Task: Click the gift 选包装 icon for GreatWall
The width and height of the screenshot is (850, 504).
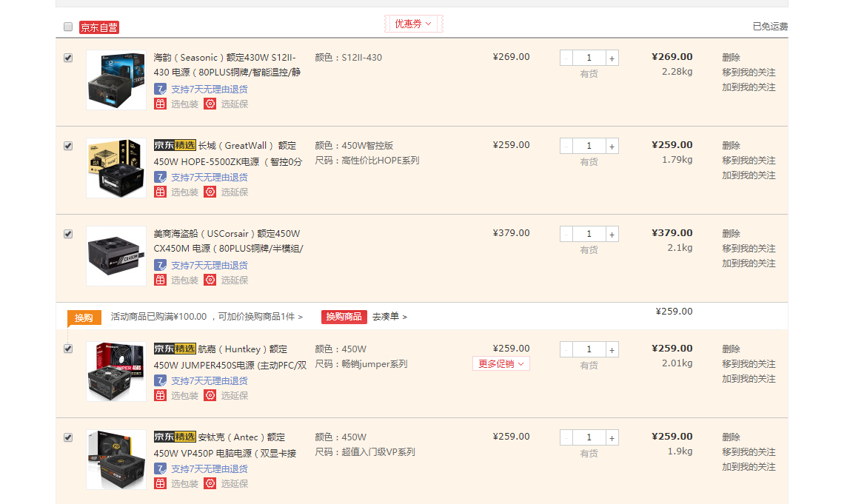Action: [x=160, y=192]
